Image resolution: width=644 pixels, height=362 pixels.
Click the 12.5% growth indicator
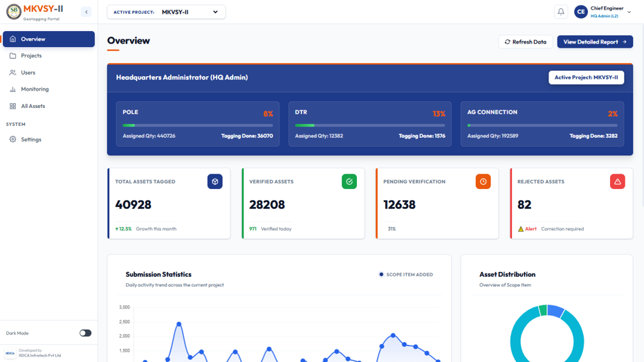pos(123,229)
